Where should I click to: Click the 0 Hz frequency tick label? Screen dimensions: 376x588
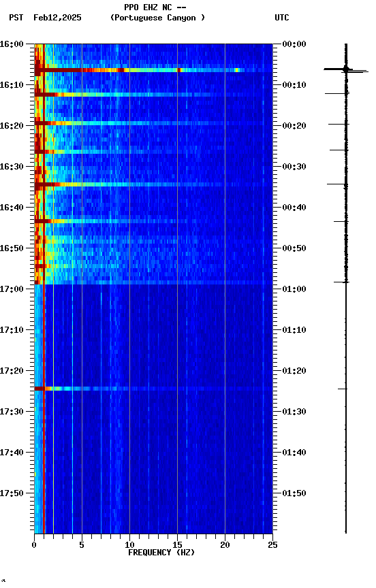click(34, 545)
